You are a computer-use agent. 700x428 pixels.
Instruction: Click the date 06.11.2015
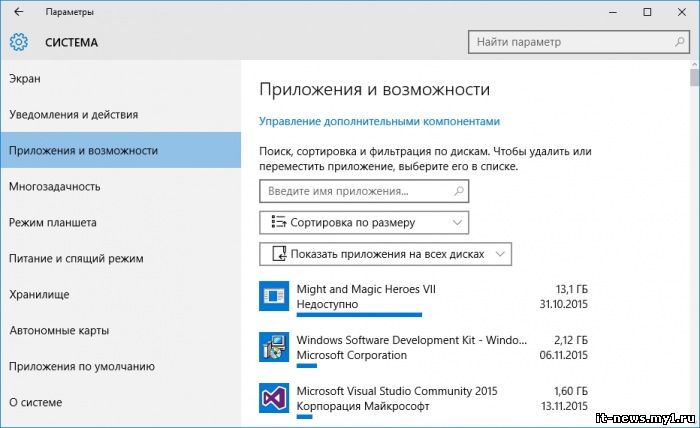point(563,355)
